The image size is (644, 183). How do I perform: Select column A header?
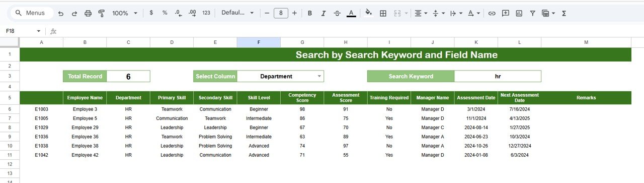click(x=41, y=42)
